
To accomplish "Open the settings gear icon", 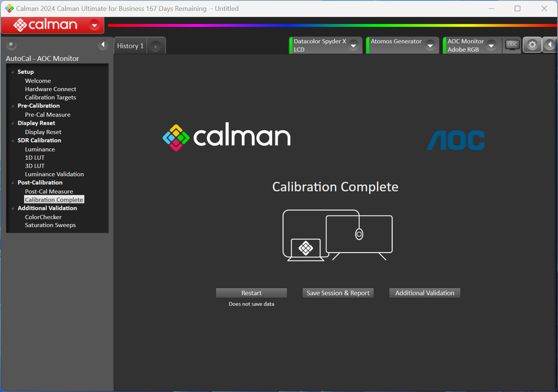I will coord(532,45).
